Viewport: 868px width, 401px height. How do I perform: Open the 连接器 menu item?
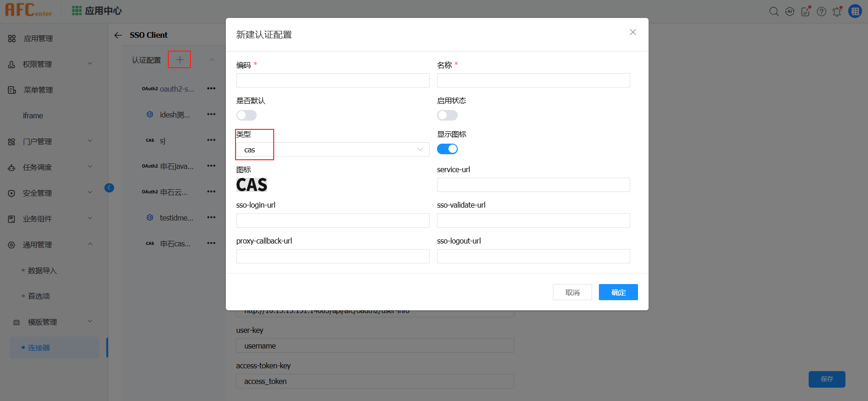coord(39,348)
